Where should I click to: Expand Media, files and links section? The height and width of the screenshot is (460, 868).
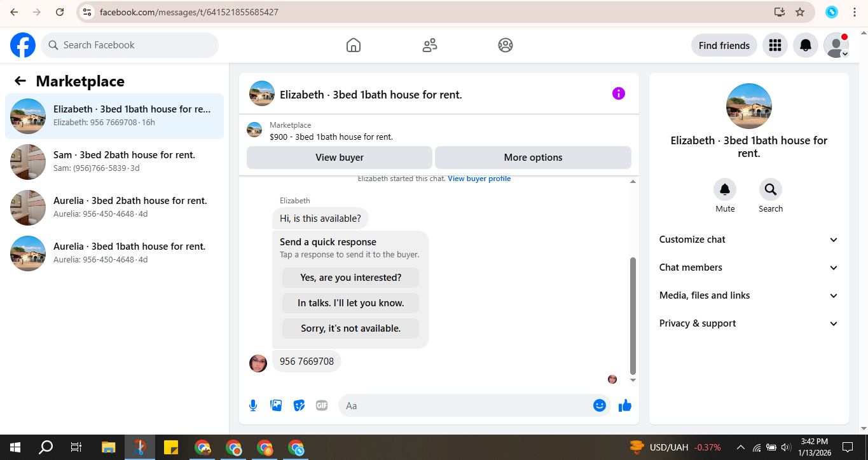pyautogui.click(x=749, y=295)
